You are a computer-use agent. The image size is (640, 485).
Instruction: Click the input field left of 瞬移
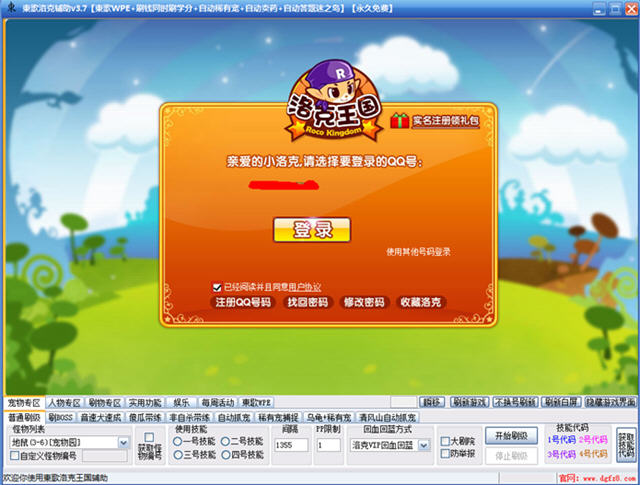403,402
